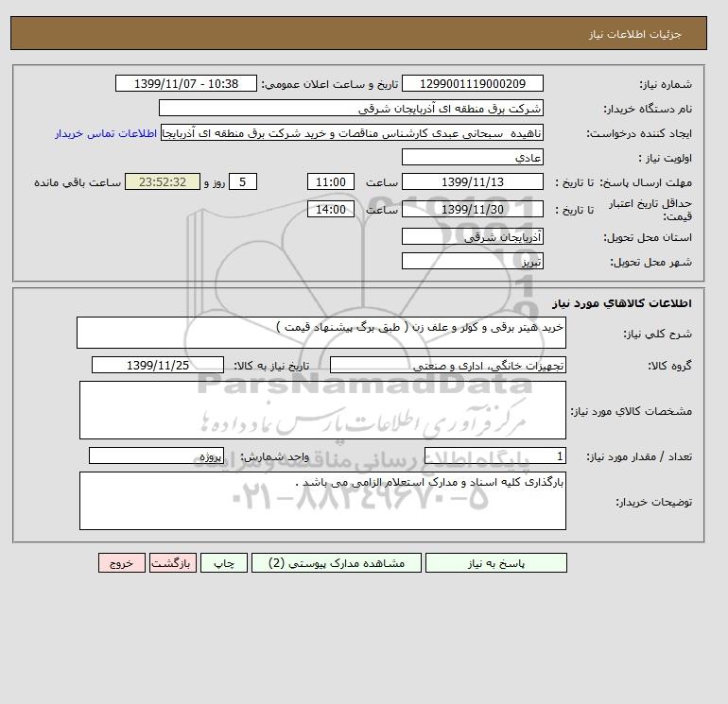Click the تاریخ نیاز به کالا label

pos(271,366)
